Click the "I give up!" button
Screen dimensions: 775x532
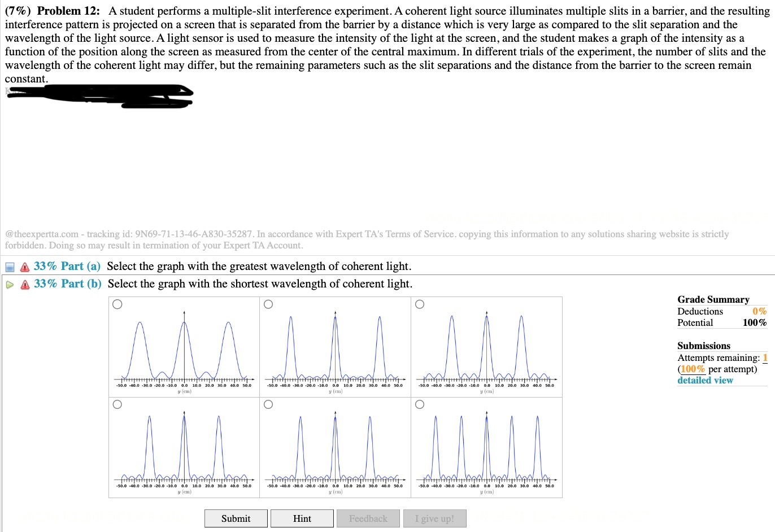click(x=434, y=518)
